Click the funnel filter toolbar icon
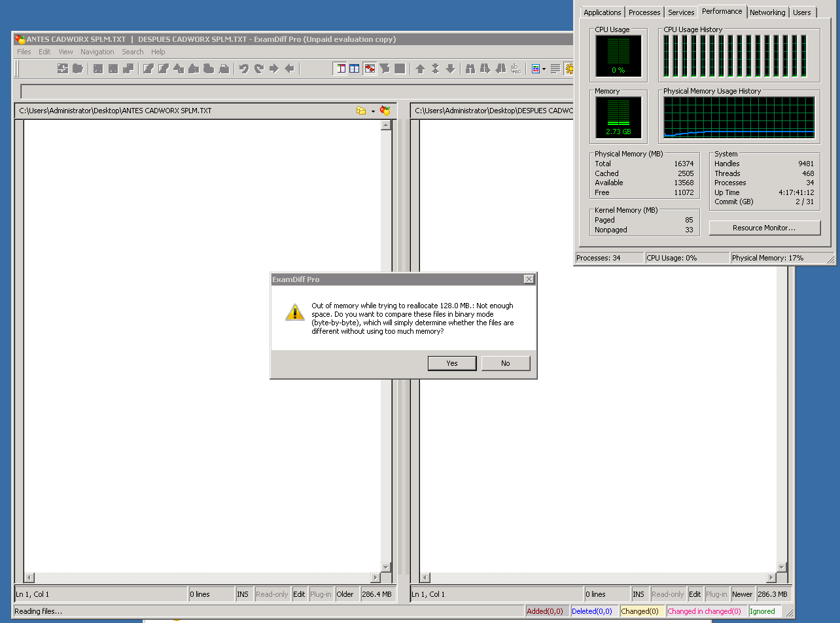The height and width of the screenshot is (623, 840). coord(385,68)
